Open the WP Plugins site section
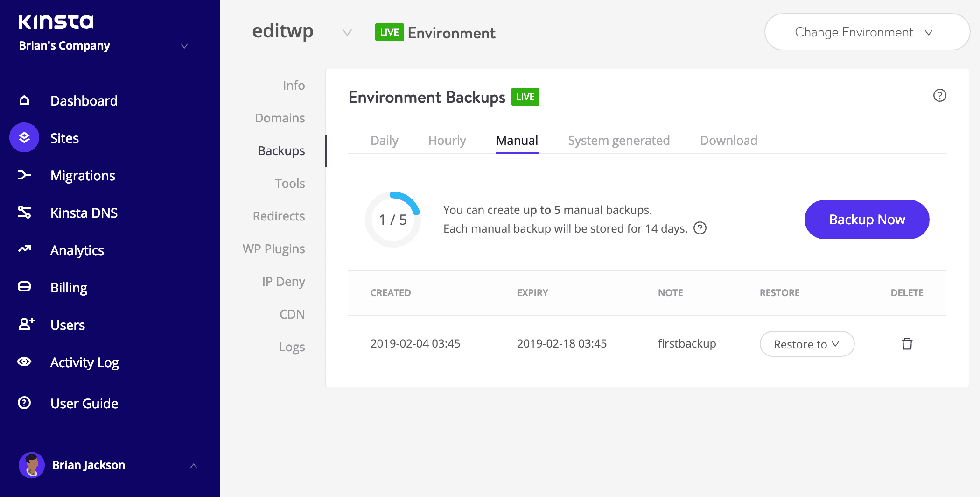 pos(273,248)
